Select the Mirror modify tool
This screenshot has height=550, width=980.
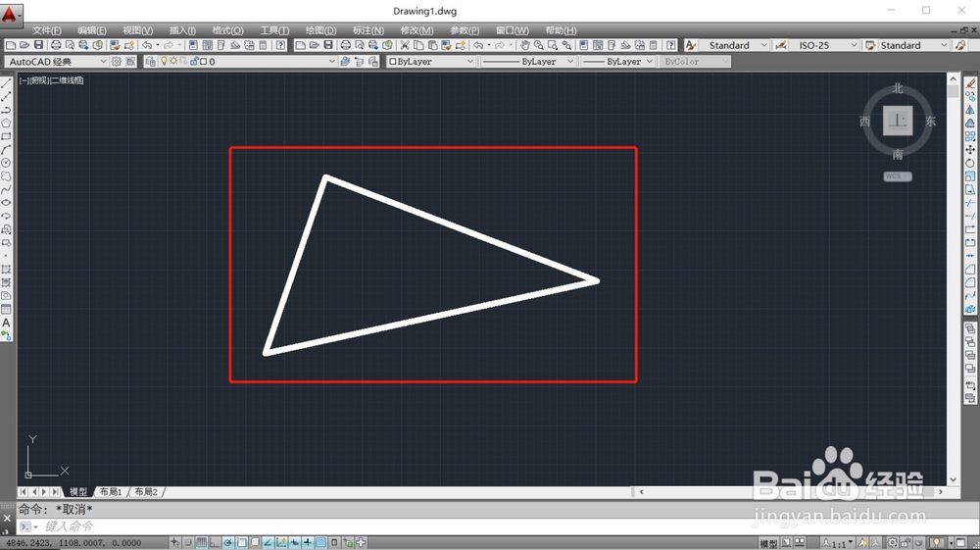click(x=970, y=110)
